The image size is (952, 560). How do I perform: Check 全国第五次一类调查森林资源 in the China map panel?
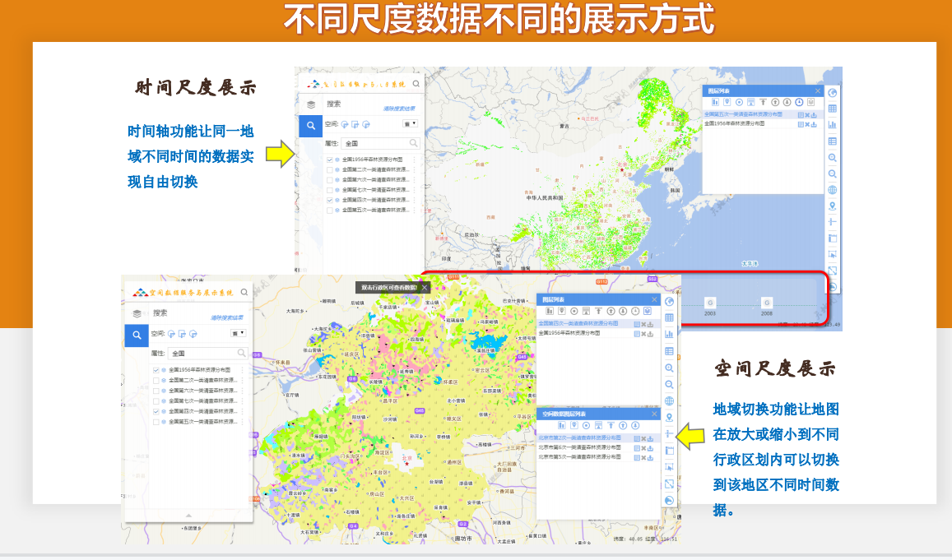[330, 210]
